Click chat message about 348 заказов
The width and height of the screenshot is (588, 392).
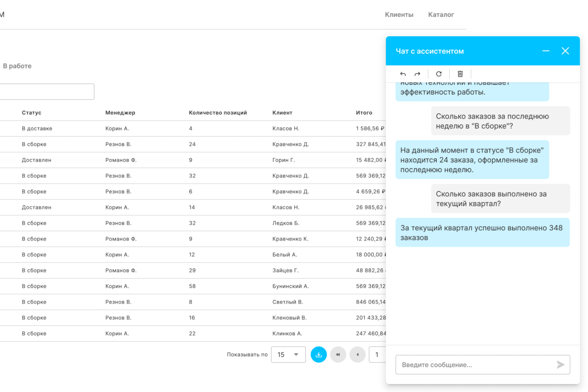click(483, 232)
